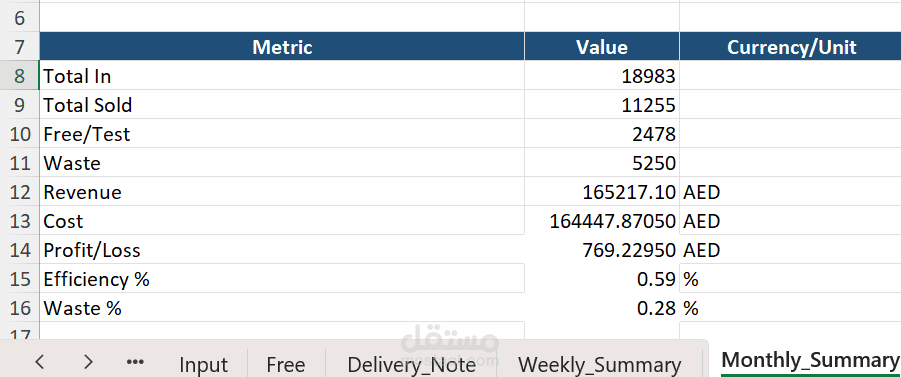This screenshot has height=377, width=901.
Task: Select row 12 header
Action: 20,192
